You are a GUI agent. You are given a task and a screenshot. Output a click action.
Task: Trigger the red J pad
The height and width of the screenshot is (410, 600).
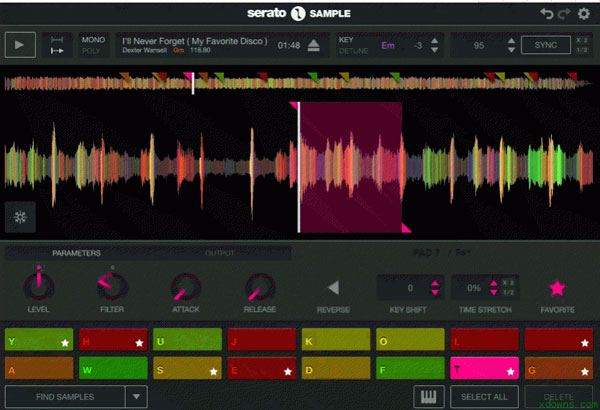tap(262, 339)
